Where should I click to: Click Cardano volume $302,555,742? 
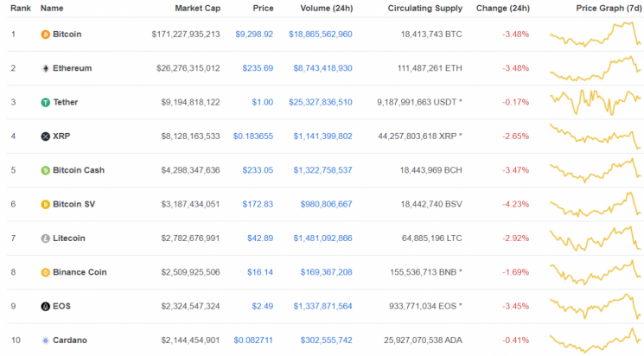coord(326,340)
